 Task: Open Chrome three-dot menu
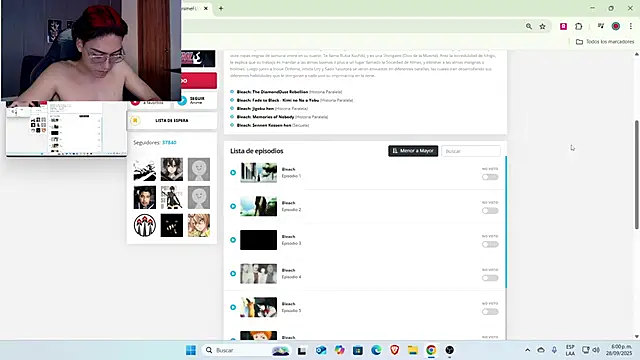click(631, 26)
